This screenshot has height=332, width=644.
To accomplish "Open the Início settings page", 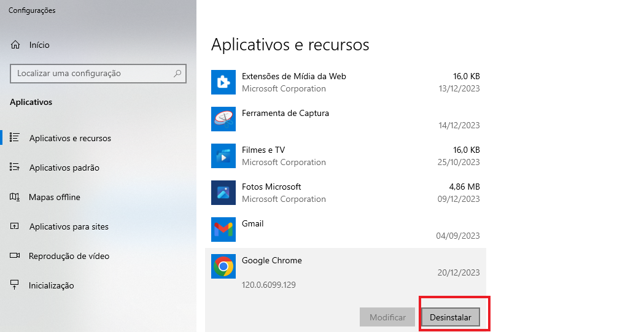I will point(99,45).
